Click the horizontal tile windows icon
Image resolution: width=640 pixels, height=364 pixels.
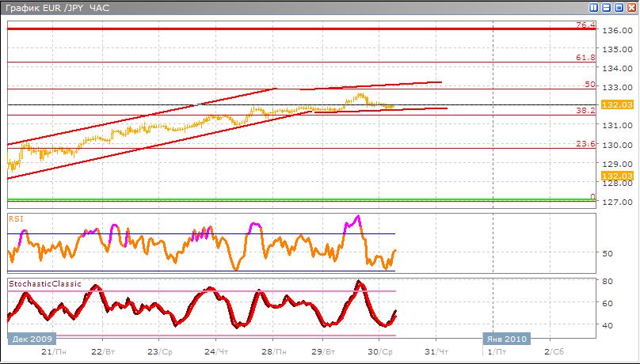pyautogui.click(x=606, y=7)
